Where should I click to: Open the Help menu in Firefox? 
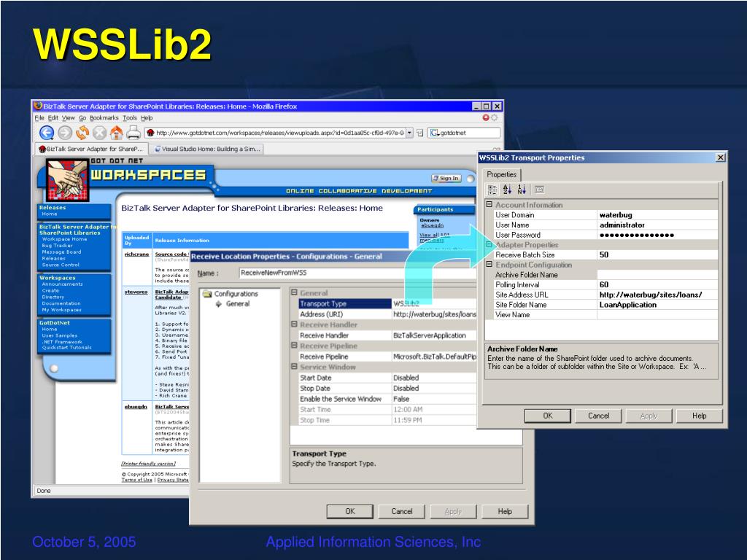pyautogui.click(x=147, y=117)
